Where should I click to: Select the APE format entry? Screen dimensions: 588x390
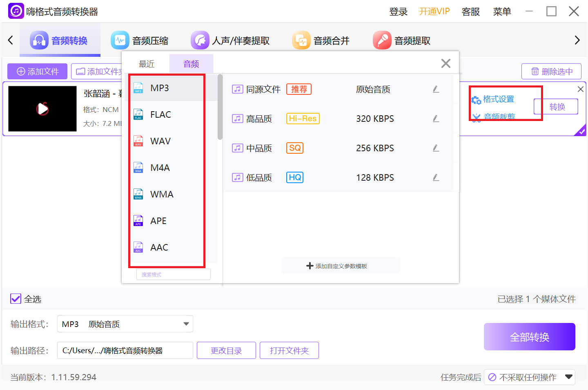tap(158, 220)
